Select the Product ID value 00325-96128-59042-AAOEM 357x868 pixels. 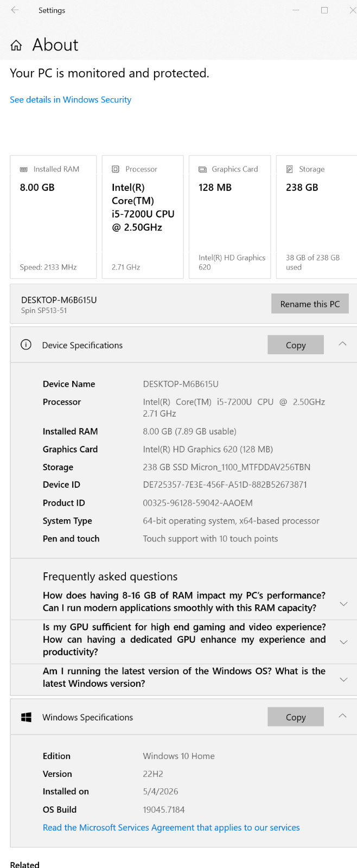(x=197, y=503)
